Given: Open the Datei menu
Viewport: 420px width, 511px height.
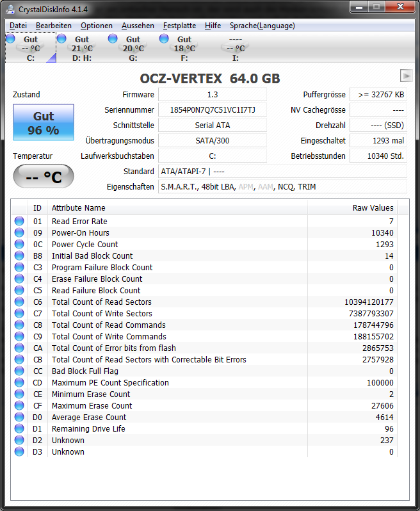Looking at the screenshot, I should 18,26.
